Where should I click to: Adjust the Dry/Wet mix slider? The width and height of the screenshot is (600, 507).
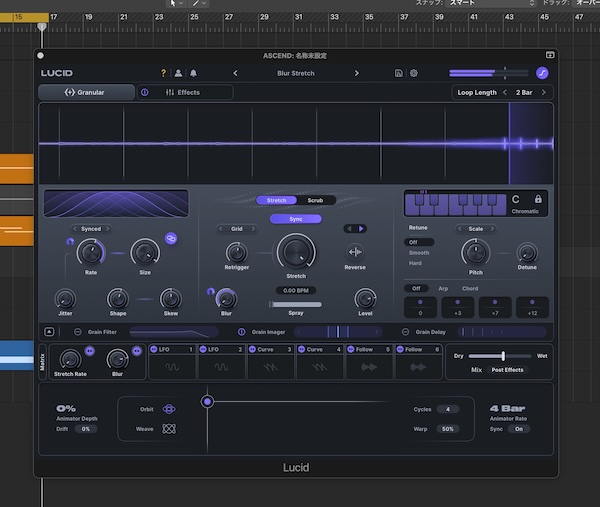coord(500,356)
